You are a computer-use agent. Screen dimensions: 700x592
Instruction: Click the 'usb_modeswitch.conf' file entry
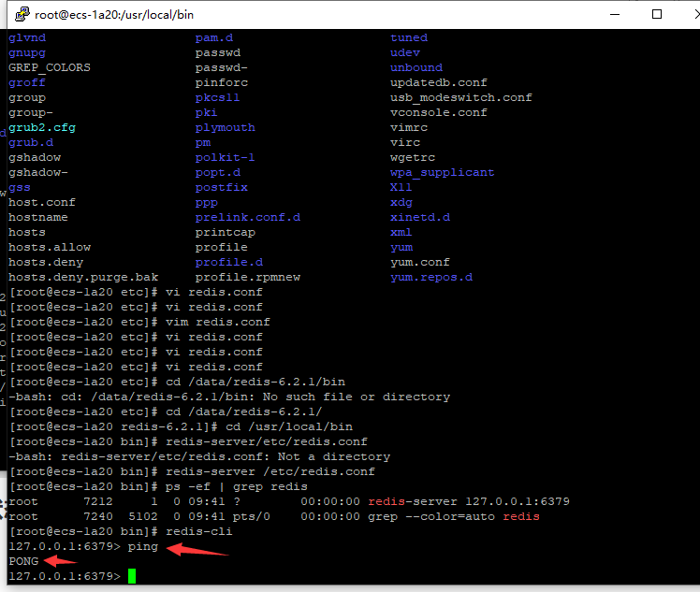[461, 97]
